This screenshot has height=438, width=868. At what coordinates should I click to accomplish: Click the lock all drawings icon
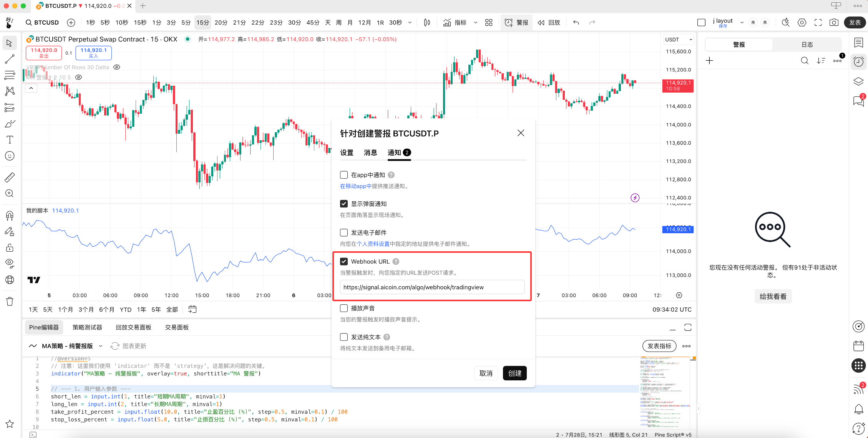click(x=10, y=247)
